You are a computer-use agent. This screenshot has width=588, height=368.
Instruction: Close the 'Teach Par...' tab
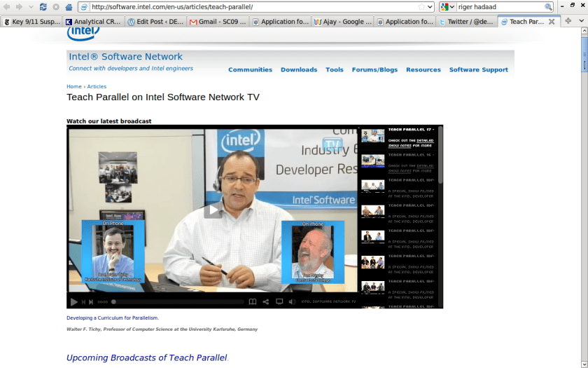tap(552, 22)
